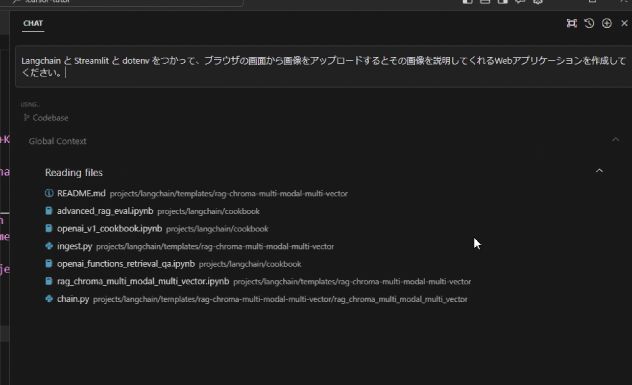Collapse the Reading files list
The height and width of the screenshot is (385, 632).
pyautogui.click(x=599, y=171)
